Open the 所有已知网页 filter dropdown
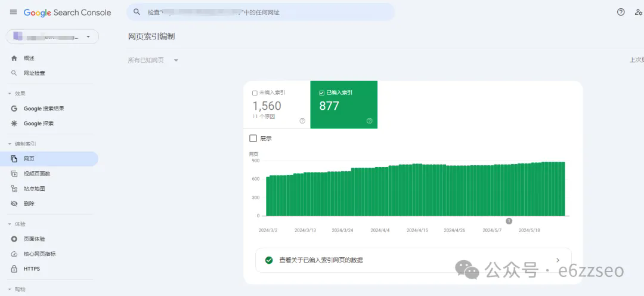Screen dimensions: 644x296 [153, 60]
